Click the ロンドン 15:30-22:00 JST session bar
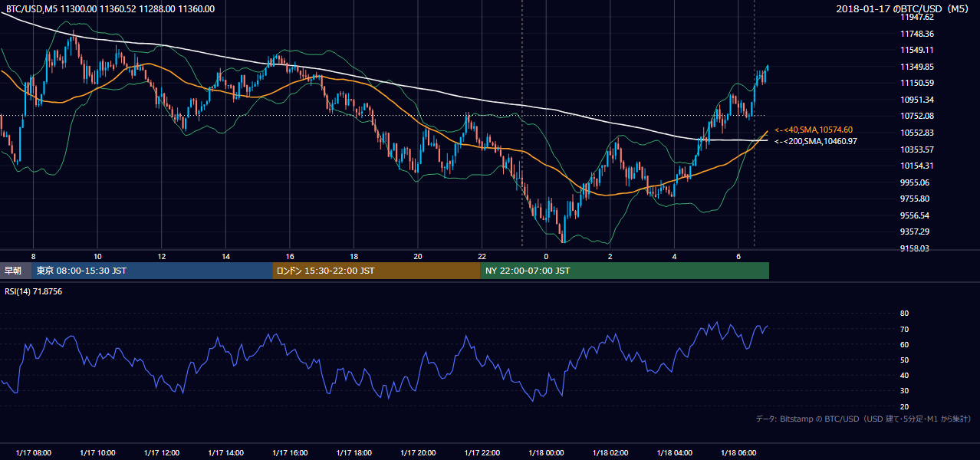Viewport: 980px width, 460px height. point(377,271)
